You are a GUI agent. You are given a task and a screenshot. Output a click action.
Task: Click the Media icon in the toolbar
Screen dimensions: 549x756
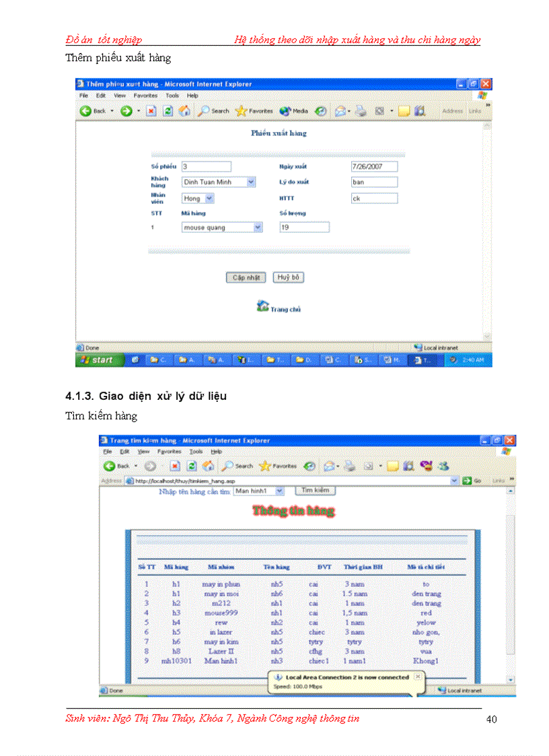[x=284, y=110]
